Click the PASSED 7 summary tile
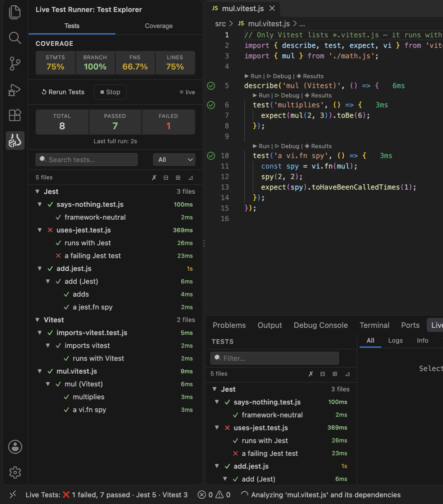 115,122
